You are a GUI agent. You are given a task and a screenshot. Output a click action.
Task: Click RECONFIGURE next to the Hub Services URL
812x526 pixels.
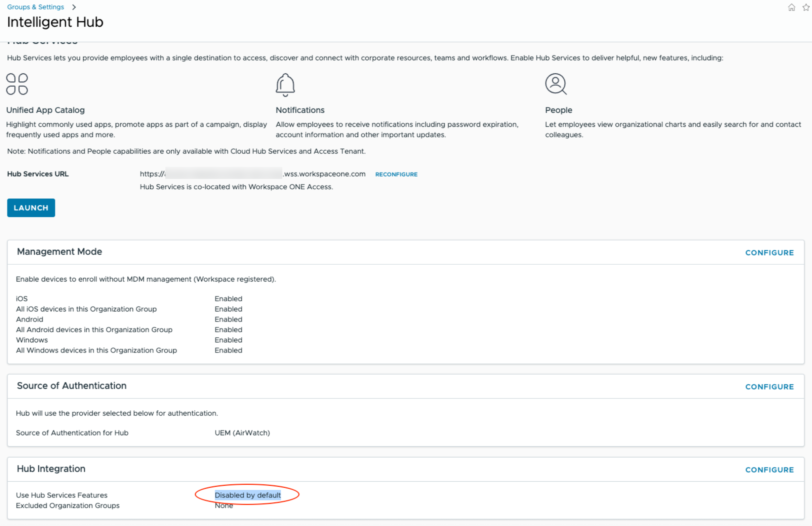pos(396,174)
